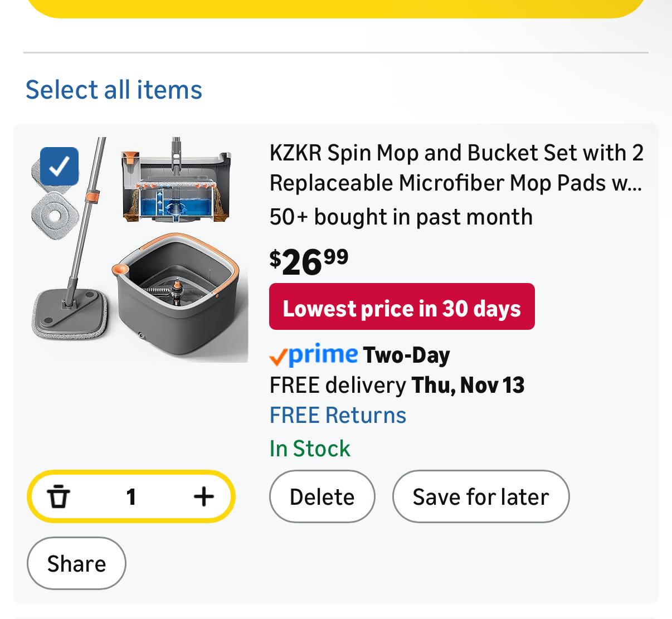Click the orange Prime checkmark icon
Screen dimensions: 672x619
[x=278, y=357]
